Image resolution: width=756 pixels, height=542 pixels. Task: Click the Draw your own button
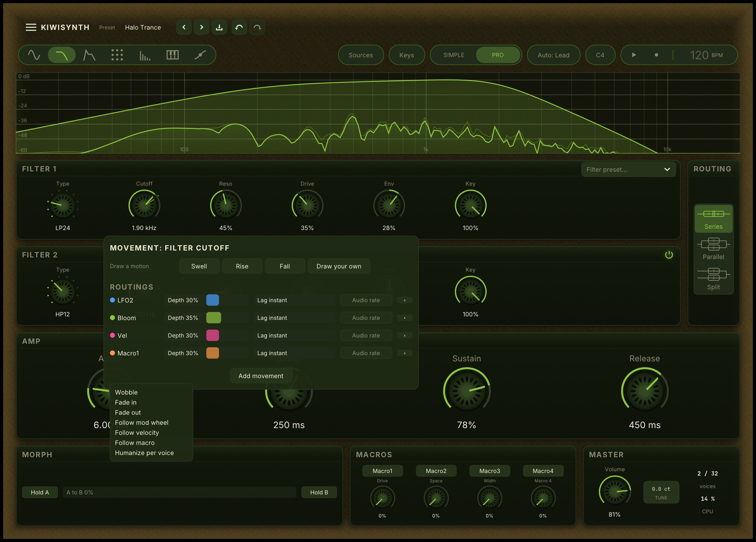[x=339, y=266]
